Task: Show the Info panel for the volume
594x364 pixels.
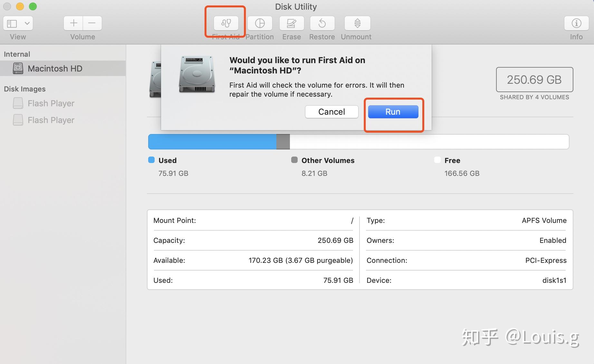Action: pyautogui.click(x=576, y=23)
